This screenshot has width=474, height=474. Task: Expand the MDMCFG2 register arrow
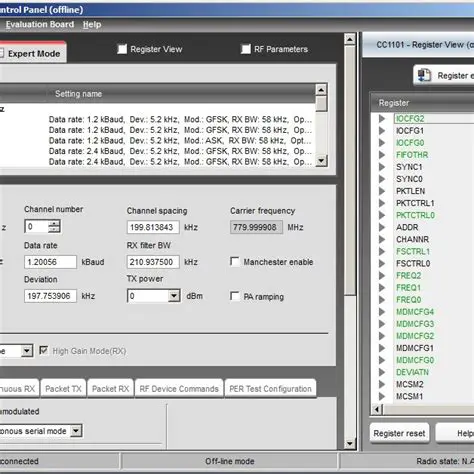tap(382, 336)
